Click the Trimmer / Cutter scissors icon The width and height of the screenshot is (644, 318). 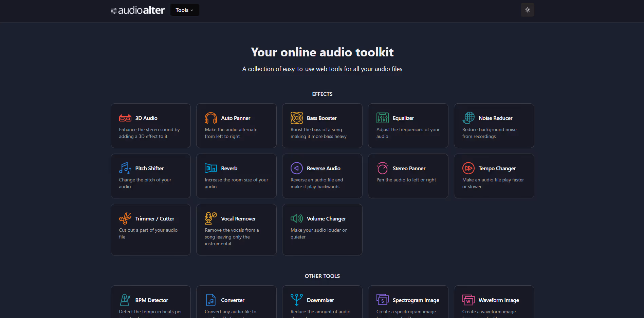125,218
